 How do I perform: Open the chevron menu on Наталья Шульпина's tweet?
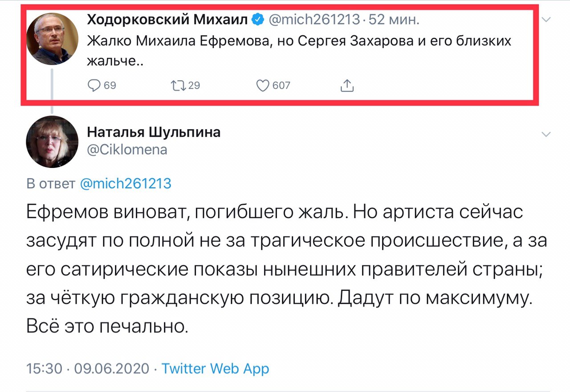[x=547, y=135]
